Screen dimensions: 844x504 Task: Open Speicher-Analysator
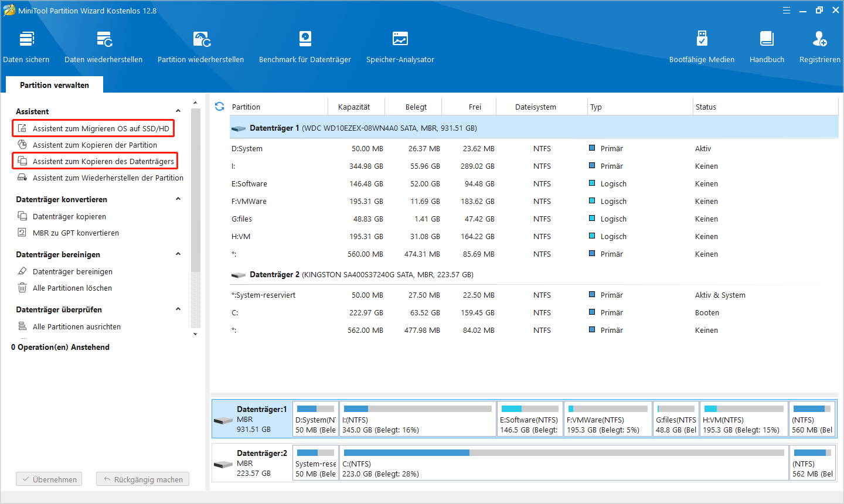tap(400, 47)
